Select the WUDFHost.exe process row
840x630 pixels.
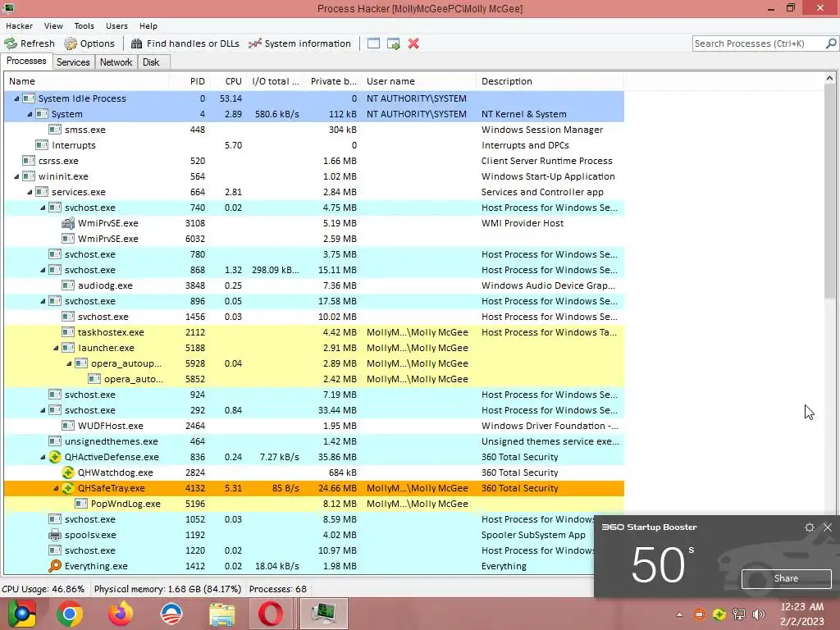click(314, 426)
